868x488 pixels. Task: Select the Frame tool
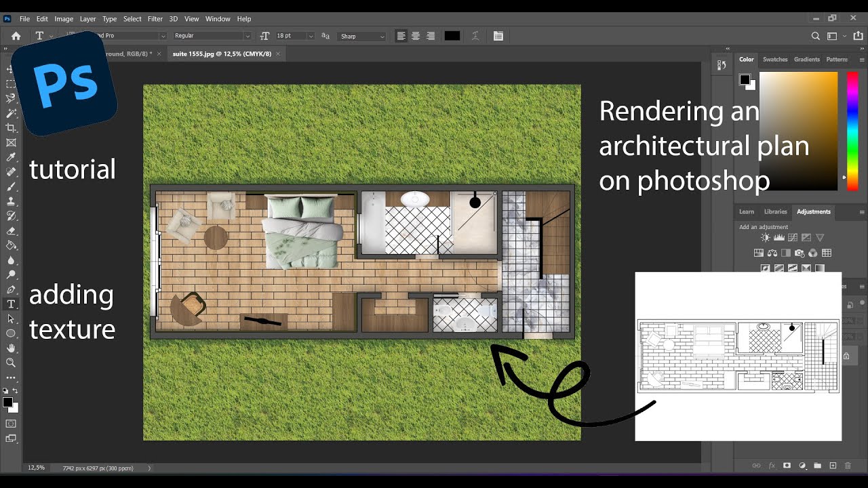pyautogui.click(x=11, y=143)
